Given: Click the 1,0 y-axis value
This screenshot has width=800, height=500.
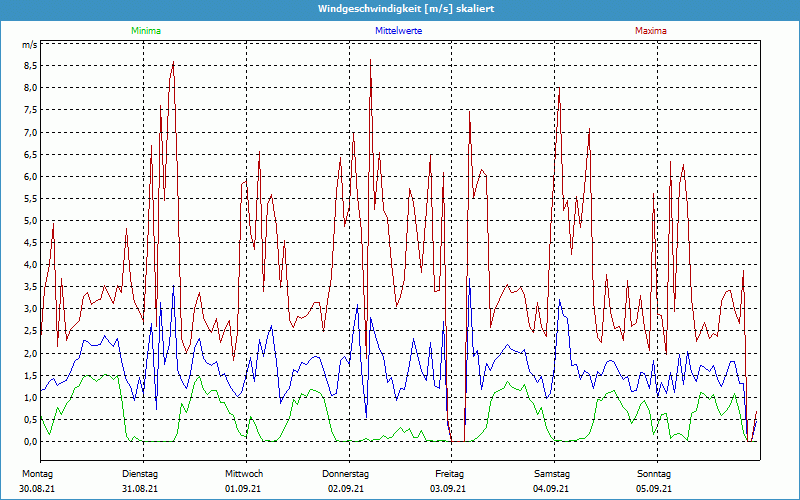Looking at the screenshot, I should click(31, 397).
